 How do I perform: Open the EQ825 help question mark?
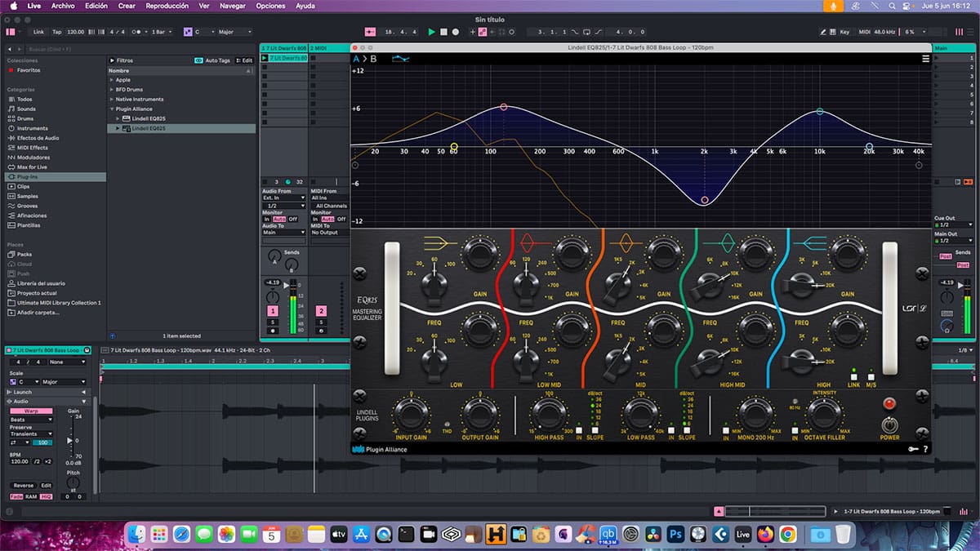tap(925, 449)
